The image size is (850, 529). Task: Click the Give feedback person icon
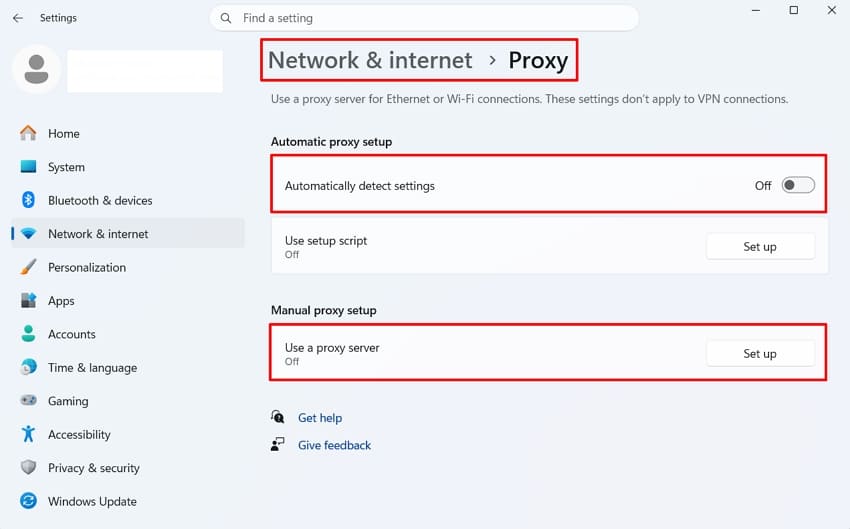278,444
